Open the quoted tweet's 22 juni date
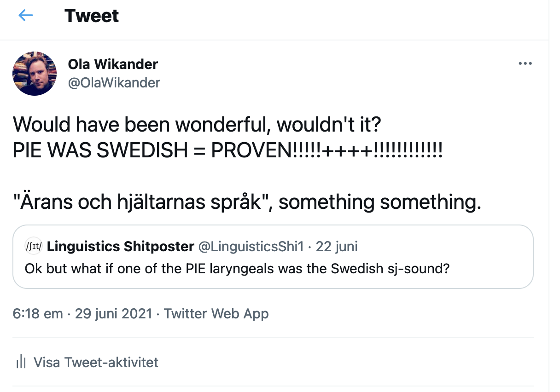This screenshot has height=392, width=560. click(x=337, y=247)
